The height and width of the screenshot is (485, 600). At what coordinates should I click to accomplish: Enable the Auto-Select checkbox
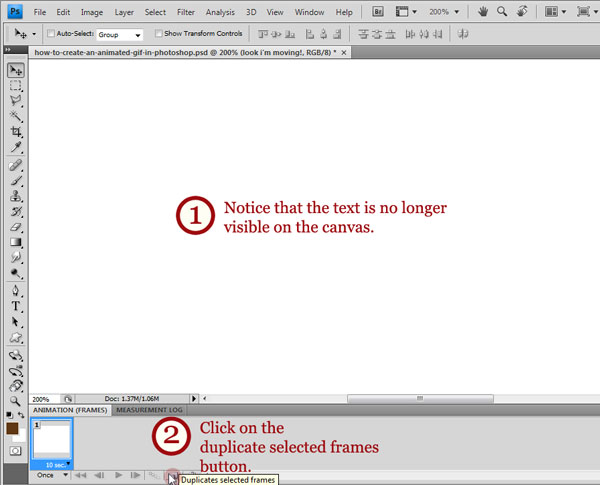pyautogui.click(x=51, y=34)
